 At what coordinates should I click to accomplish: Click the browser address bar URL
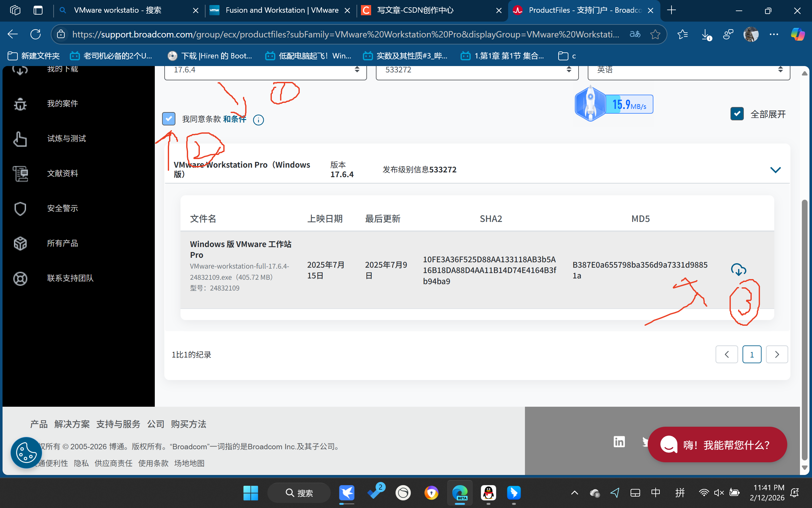346,34
